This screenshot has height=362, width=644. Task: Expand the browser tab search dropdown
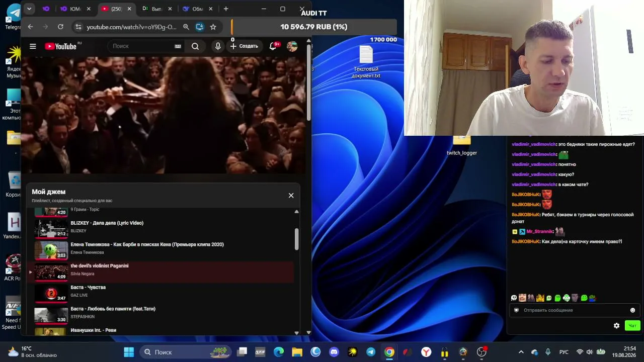pyautogui.click(x=29, y=9)
